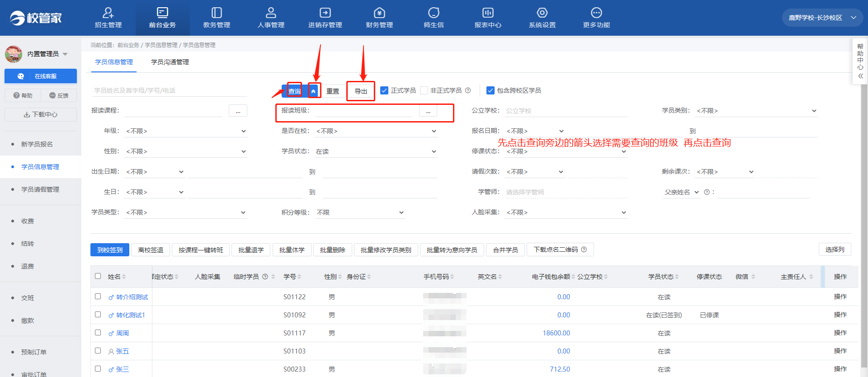Image resolution: width=868 pixels, height=377 pixels.
Task: Check the row for 周周
Action: tap(98, 333)
